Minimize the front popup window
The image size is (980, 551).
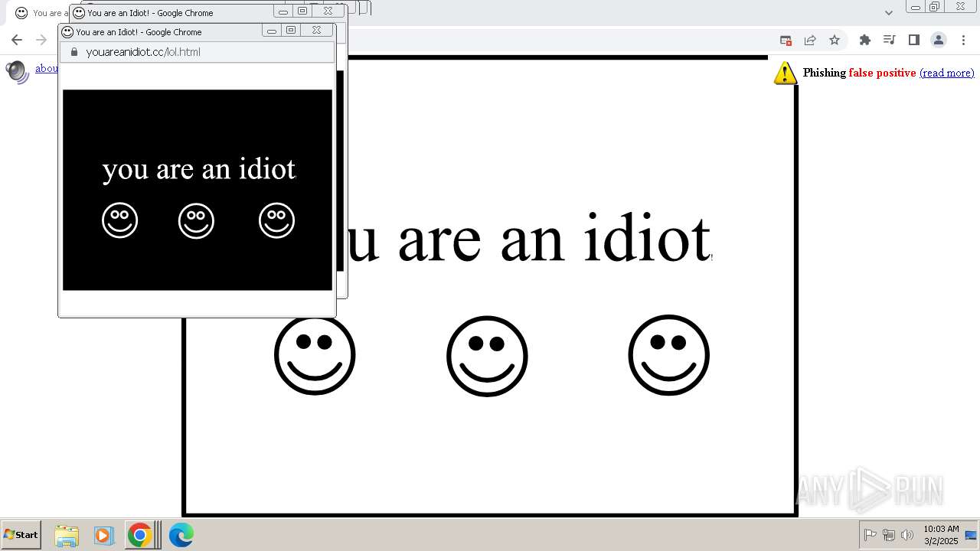point(271,31)
